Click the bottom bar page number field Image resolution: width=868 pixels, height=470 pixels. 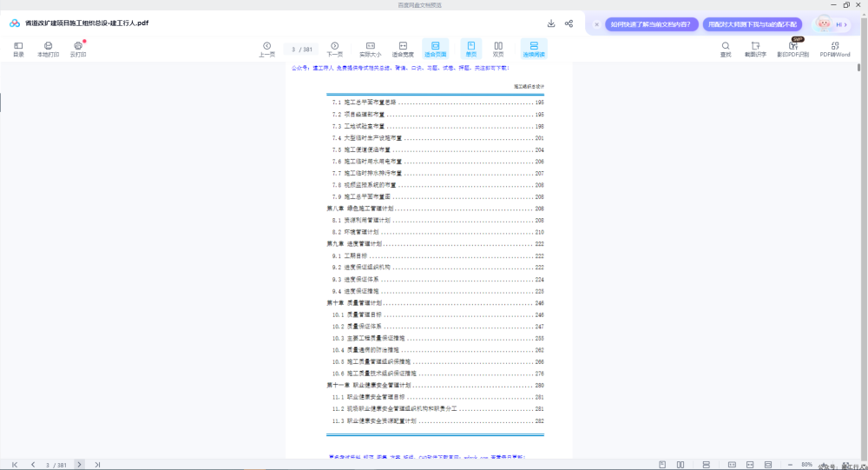(56, 465)
